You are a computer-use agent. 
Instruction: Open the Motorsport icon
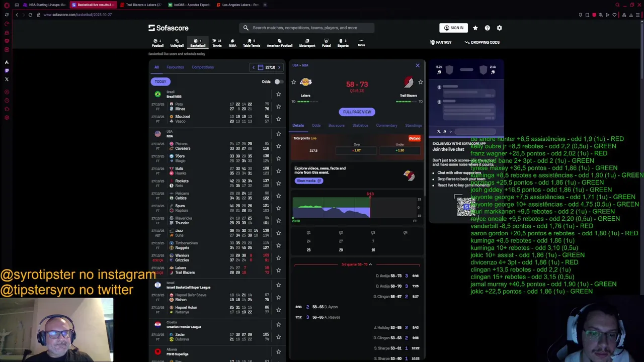[307, 43]
